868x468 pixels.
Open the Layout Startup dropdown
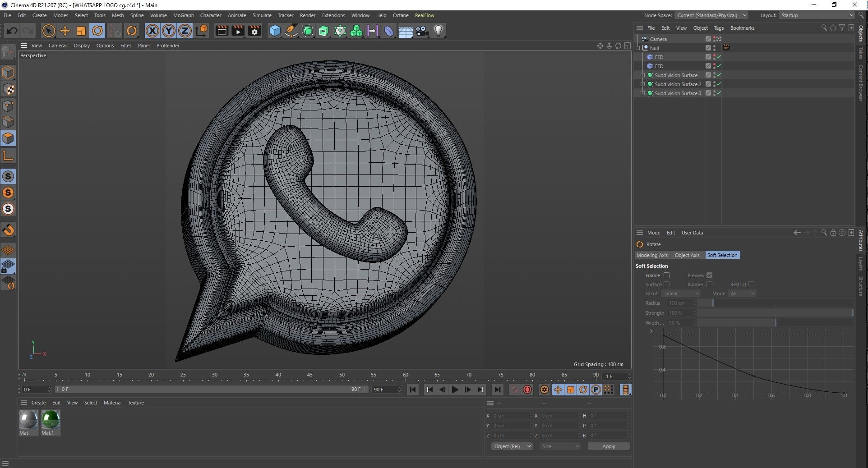[x=817, y=15]
